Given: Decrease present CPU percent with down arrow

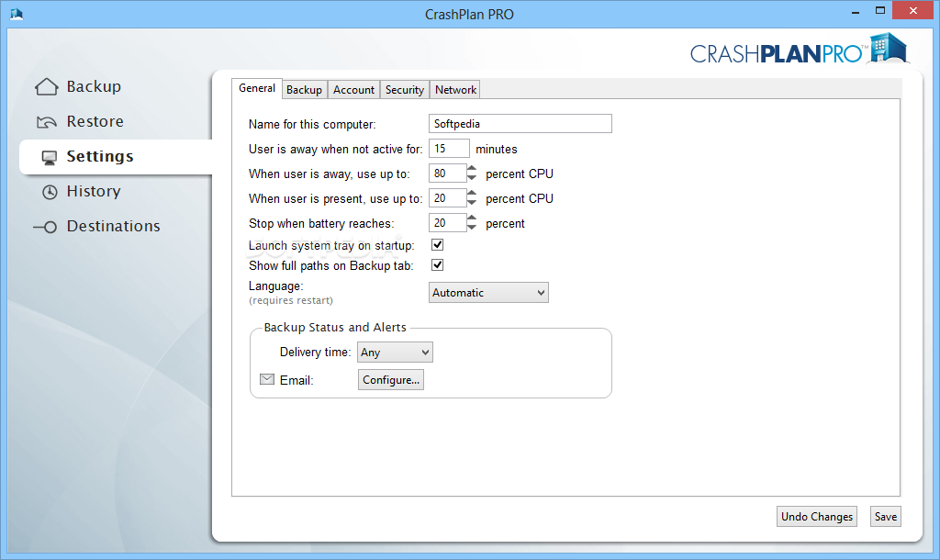Looking at the screenshot, I should [x=472, y=203].
